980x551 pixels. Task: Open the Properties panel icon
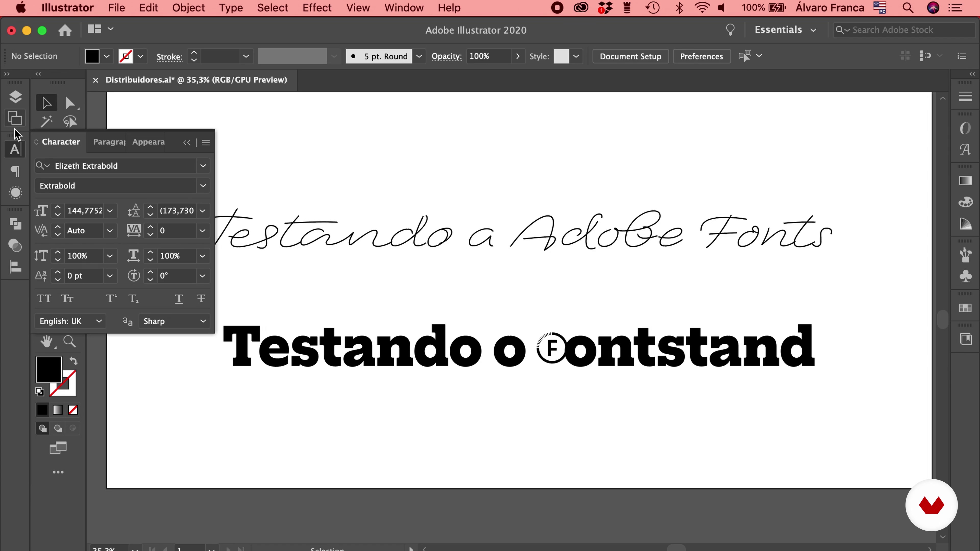pyautogui.click(x=965, y=97)
